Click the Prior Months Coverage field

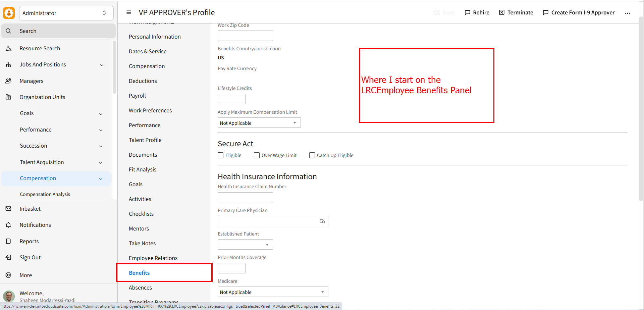click(231, 268)
